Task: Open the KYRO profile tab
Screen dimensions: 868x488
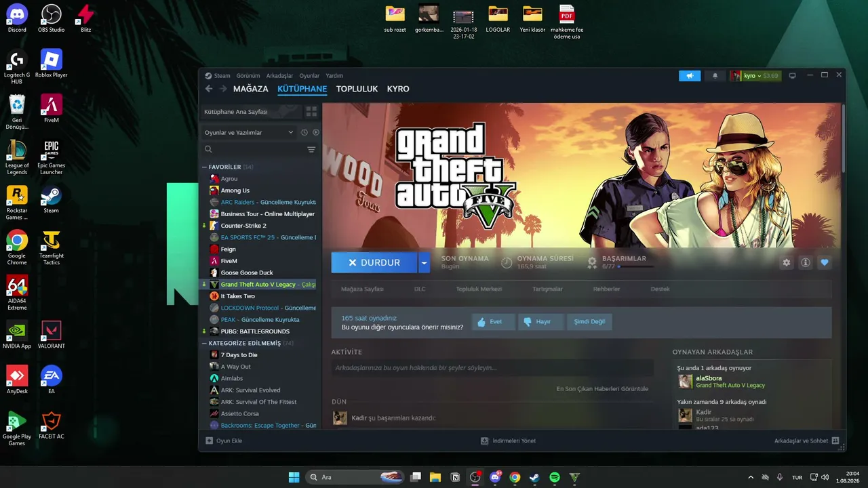Action: tap(398, 89)
